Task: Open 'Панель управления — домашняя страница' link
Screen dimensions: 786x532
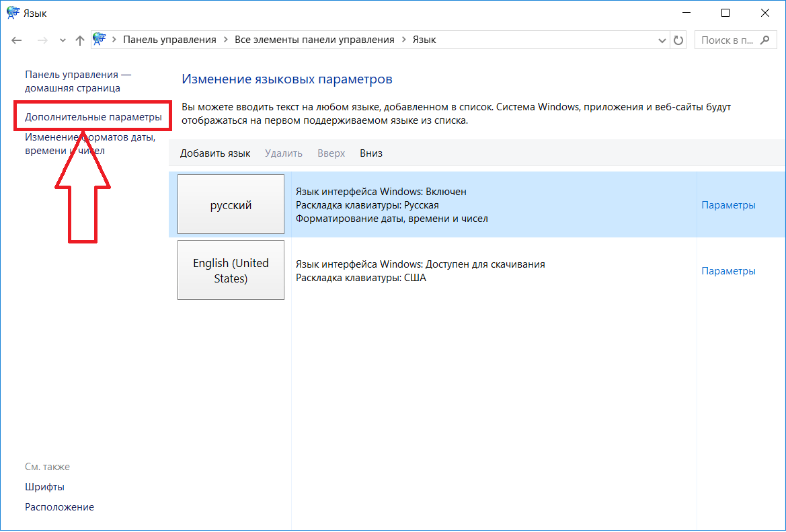Action: click(x=78, y=81)
